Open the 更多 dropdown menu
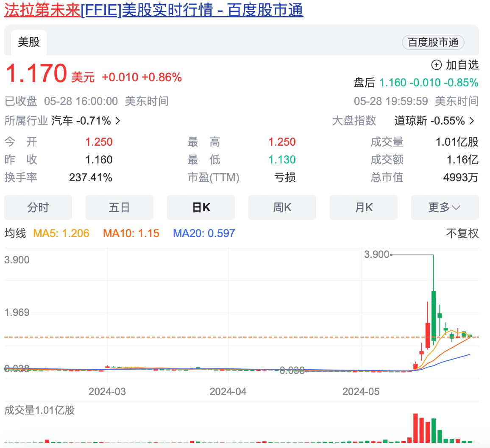 [444, 207]
